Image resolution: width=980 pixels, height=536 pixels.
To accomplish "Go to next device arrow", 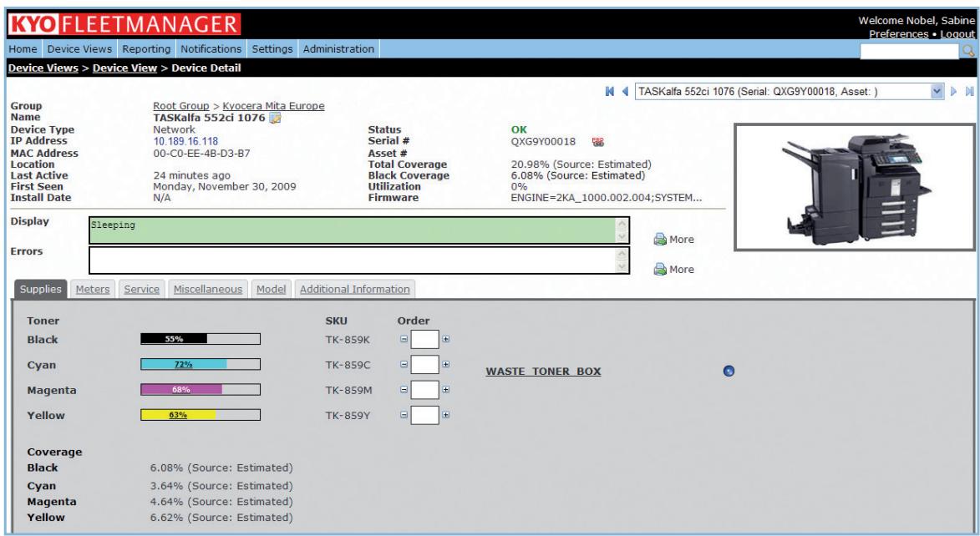I will click(x=954, y=91).
